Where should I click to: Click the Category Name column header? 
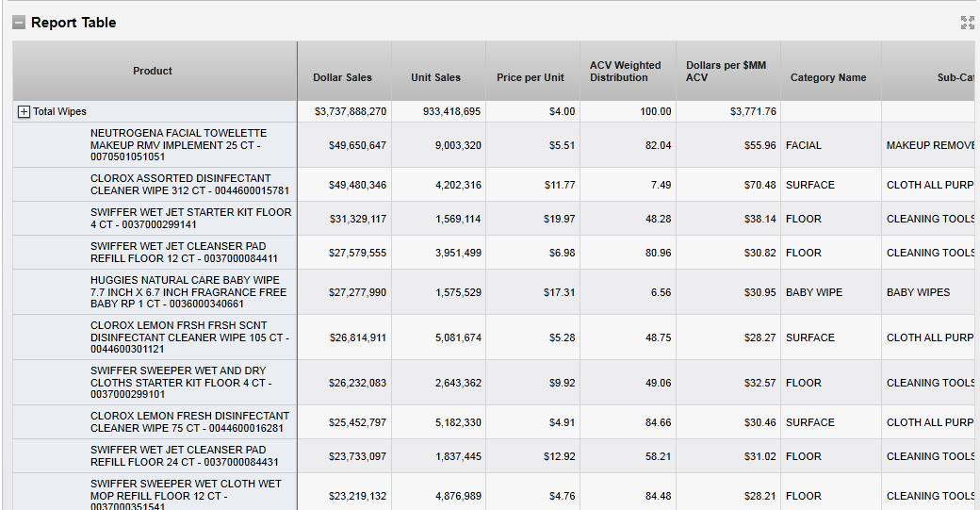tap(828, 77)
